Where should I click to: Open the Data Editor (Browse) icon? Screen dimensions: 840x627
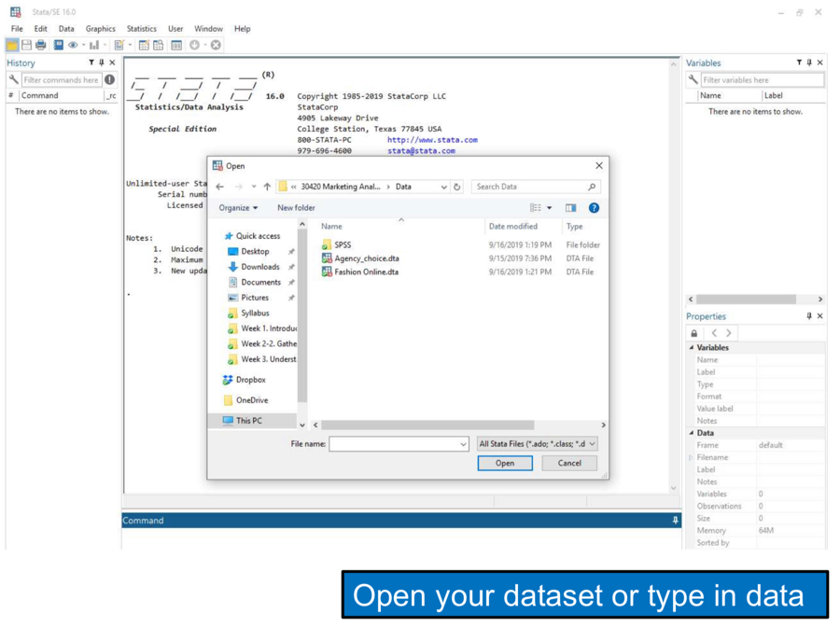158,45
